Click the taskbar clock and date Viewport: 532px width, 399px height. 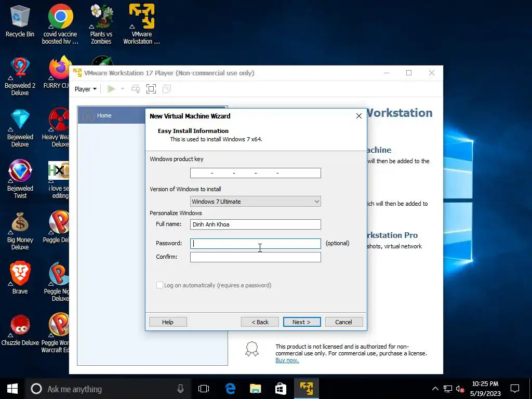coord(485,389)
